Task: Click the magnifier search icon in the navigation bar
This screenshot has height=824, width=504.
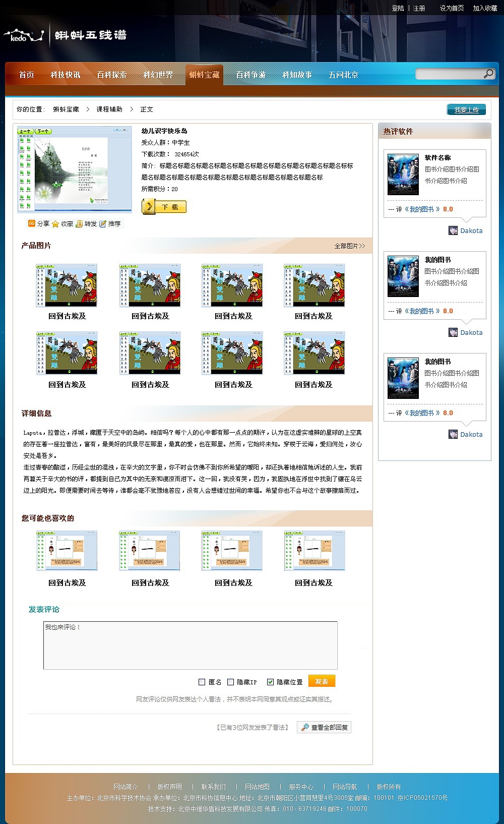Action: point(488,74)
